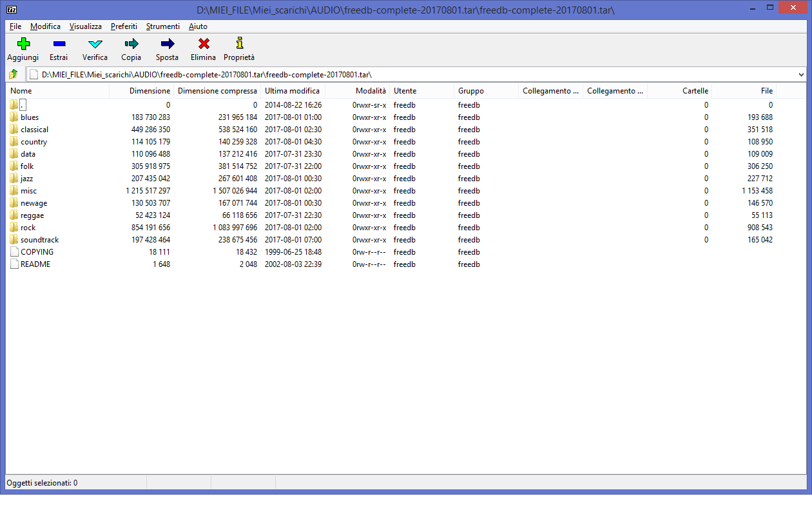The height and width of the screenshot is (512, 812).
Task: Click the misc size value 1 215 517 297
Action: click(148, 191)
